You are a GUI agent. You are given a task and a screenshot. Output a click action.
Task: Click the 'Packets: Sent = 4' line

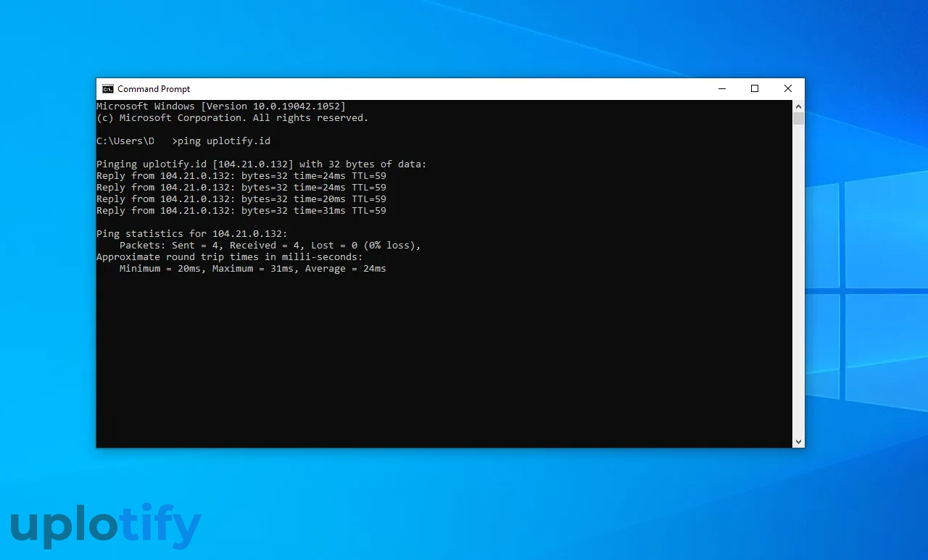(x=270, y=246)
